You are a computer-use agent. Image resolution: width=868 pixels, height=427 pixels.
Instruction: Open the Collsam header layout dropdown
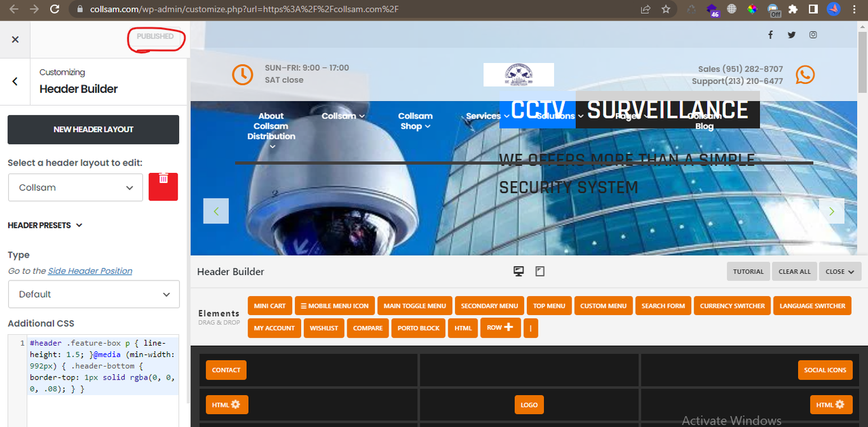click(76, 187)
